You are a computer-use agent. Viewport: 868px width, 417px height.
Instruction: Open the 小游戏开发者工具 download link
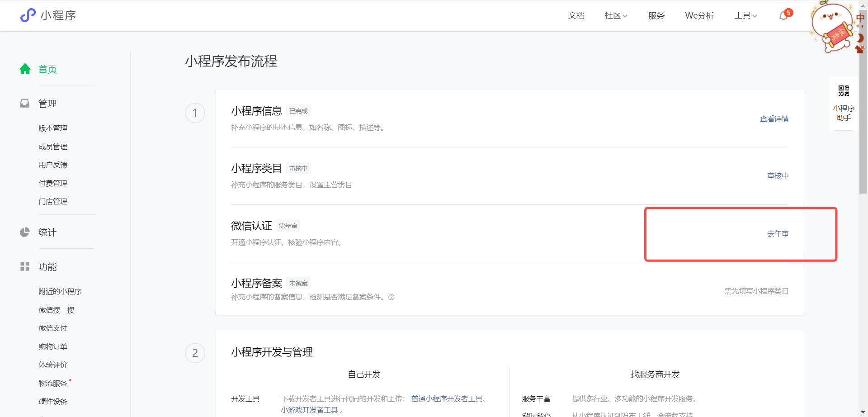[310, 410]
